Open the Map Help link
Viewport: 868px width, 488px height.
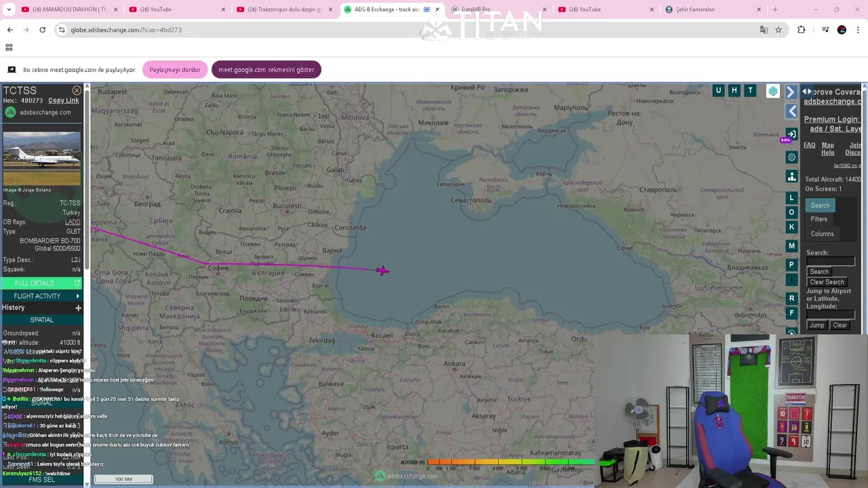point(828,148)
